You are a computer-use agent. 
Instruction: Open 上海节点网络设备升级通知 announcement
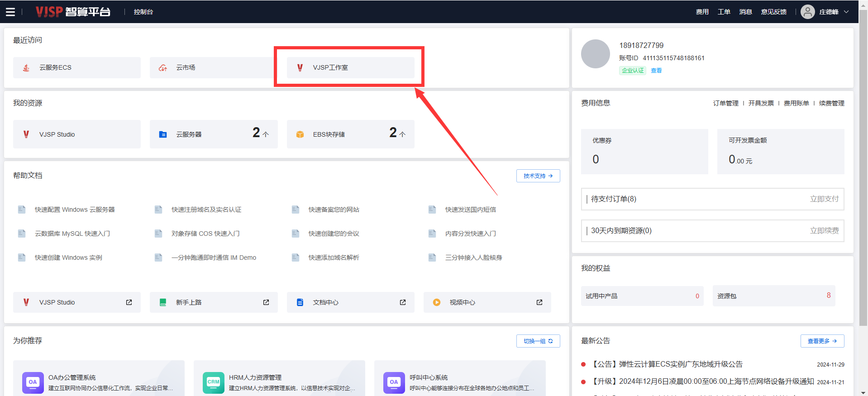tap(703, 382)
